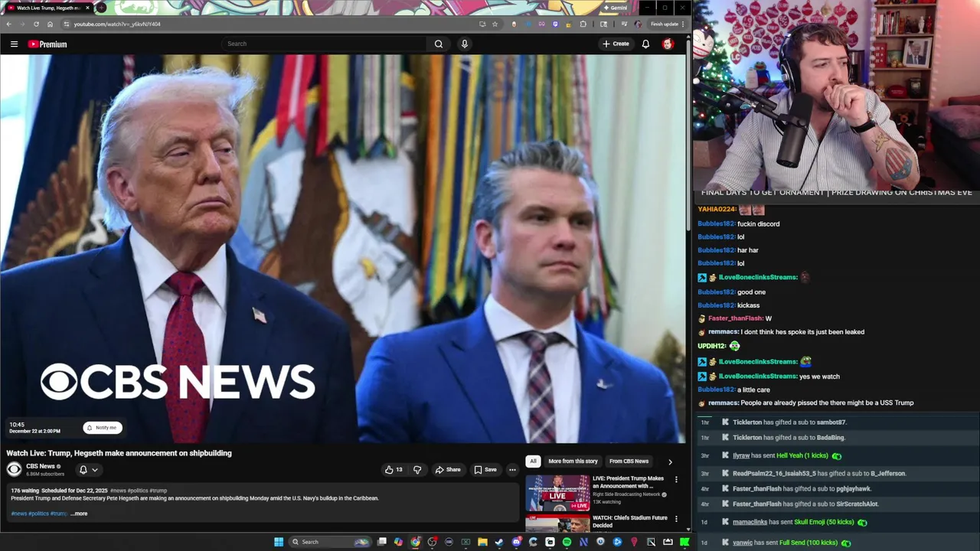
Task: Open File Explorer from the taskbar
Action: [x=482, y=542]
